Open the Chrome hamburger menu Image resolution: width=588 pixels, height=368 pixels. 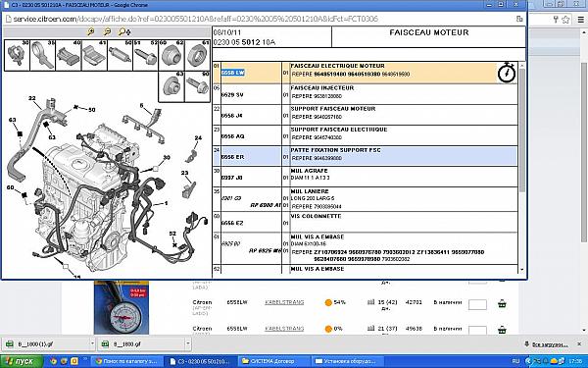click(581, 20)
